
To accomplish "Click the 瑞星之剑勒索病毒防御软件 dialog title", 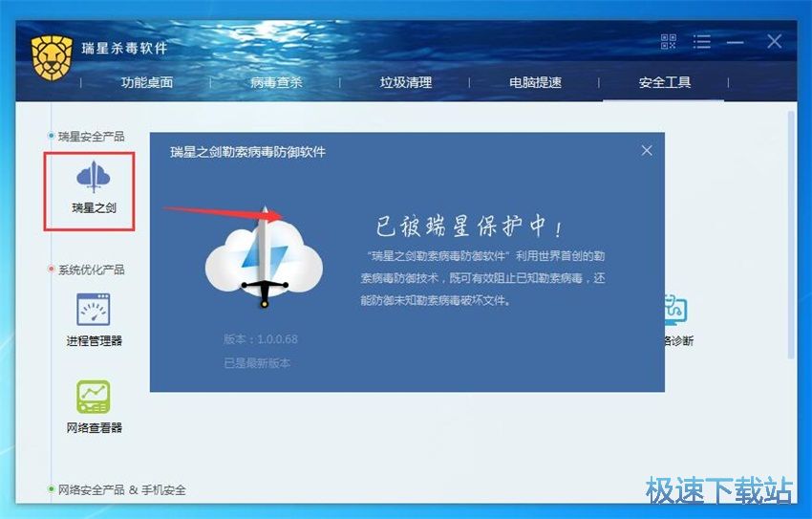I will pos(248,152).
